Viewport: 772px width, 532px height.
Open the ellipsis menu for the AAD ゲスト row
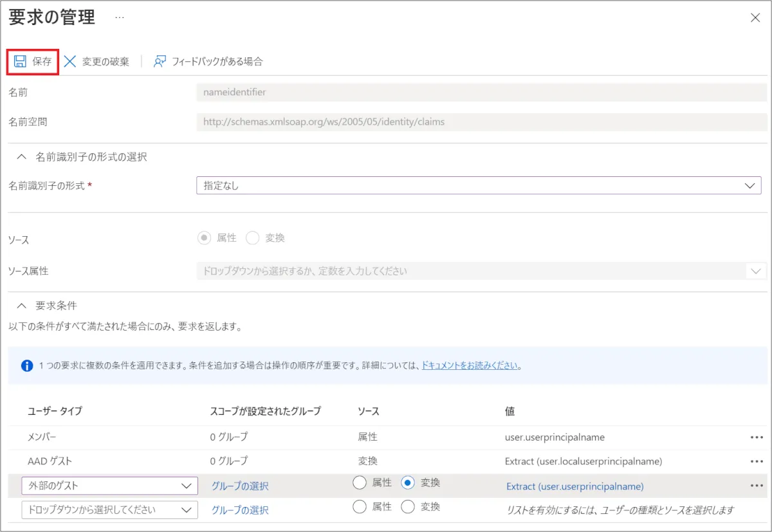[756, 461]
